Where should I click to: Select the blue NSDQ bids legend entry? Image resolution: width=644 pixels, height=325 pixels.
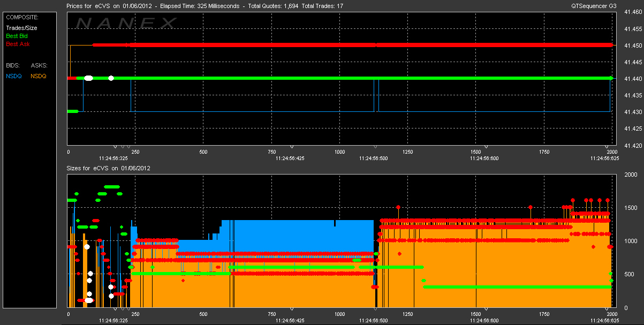tap(14, 76)
